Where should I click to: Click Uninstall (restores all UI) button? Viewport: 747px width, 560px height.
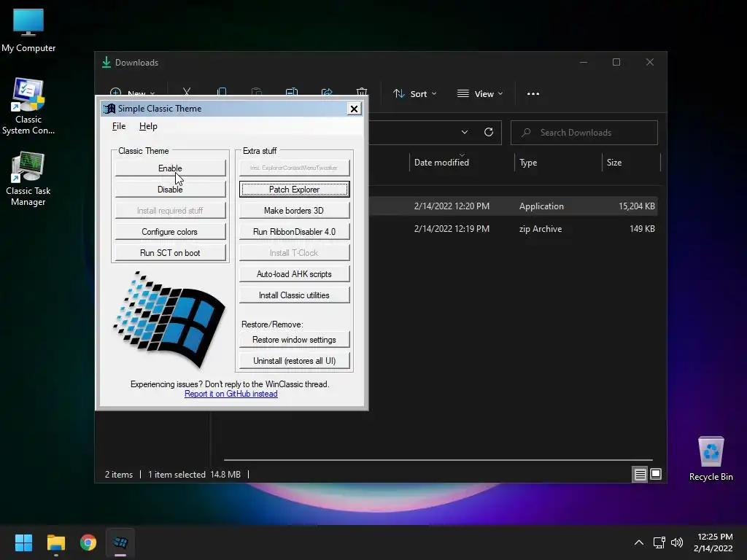[x=295, y=361]
